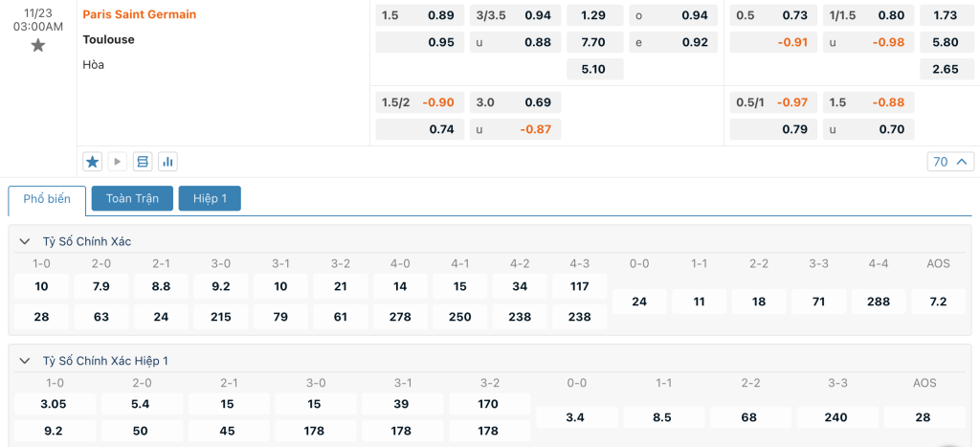Open the Paris Saint Germain team link
Screen dimensions: 980x447
point(140,15)
